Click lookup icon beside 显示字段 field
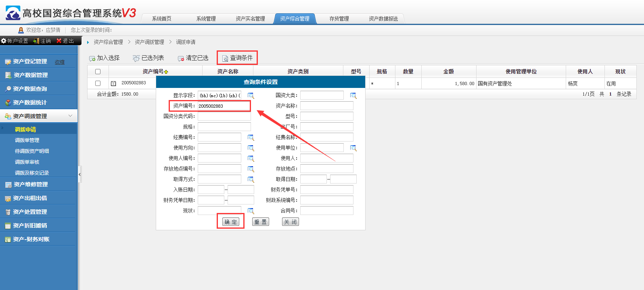Image resolution: width=644 pixels, height=290 pixels. tap(251, 96)
